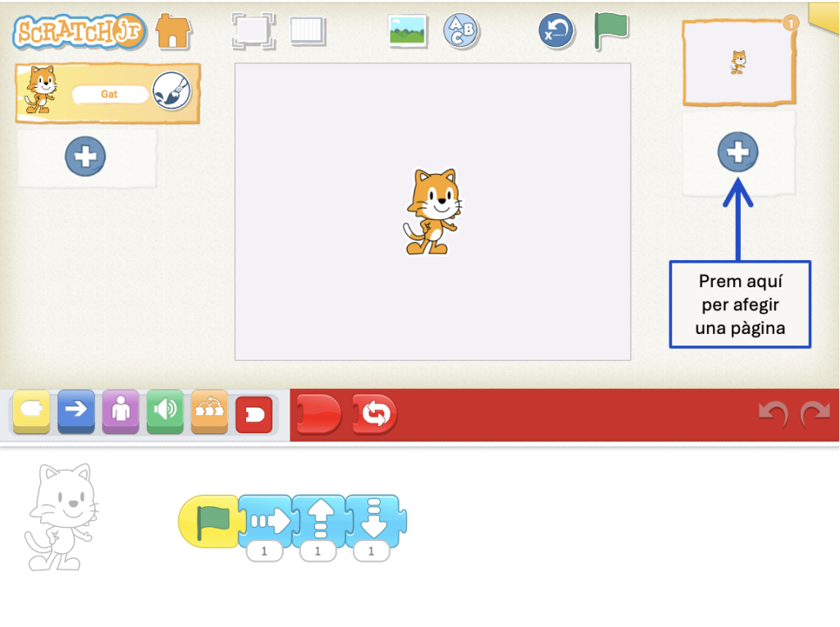Select the blue motion blocks category
Viewport: 840px width, 627px height.
click(x=76, y=412)
